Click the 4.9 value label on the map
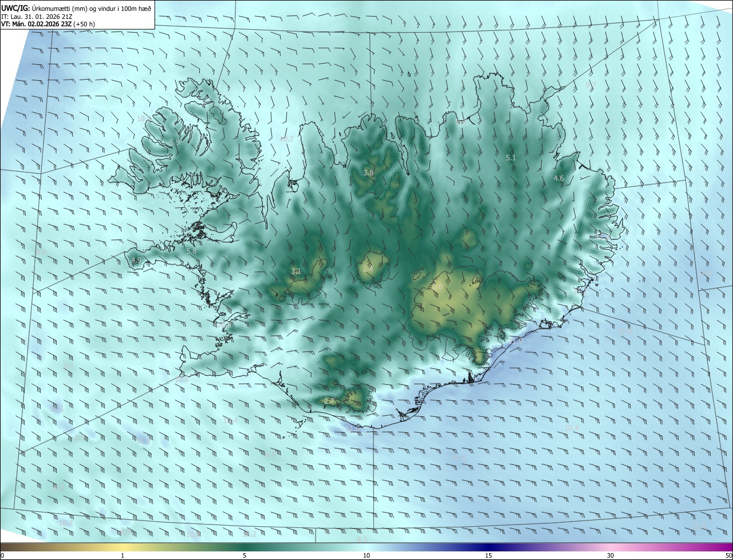 click(x=136, y=261)
